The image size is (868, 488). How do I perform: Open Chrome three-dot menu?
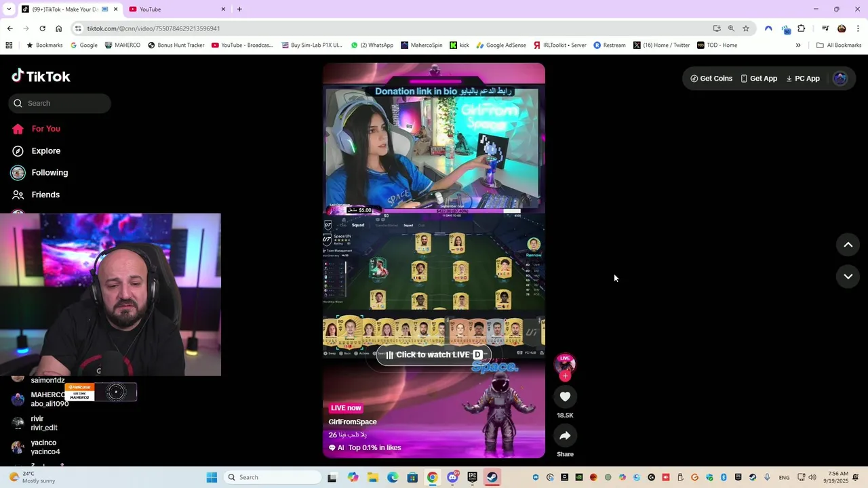click(858, 28)
